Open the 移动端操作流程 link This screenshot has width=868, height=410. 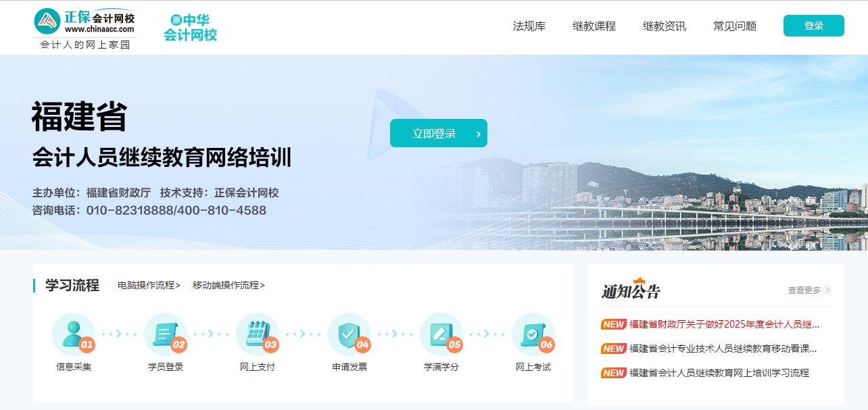point(228,285)
